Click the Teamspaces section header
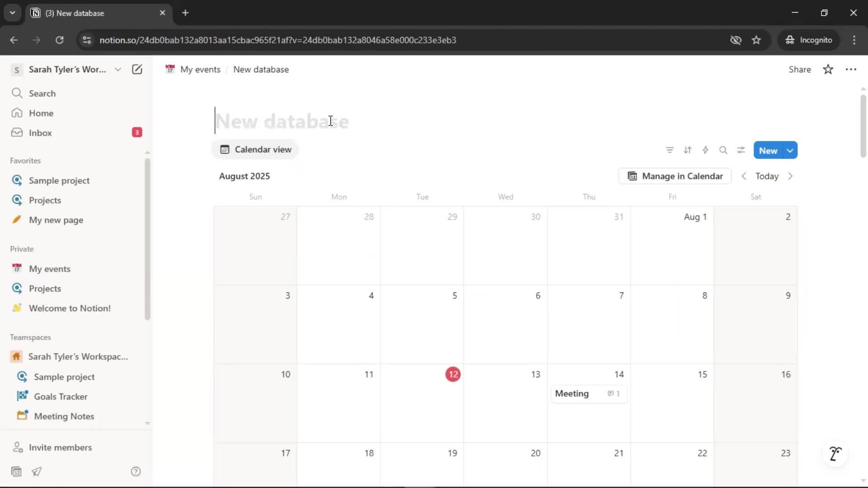This screenshot has height=488, width=868. pos(30,337)
